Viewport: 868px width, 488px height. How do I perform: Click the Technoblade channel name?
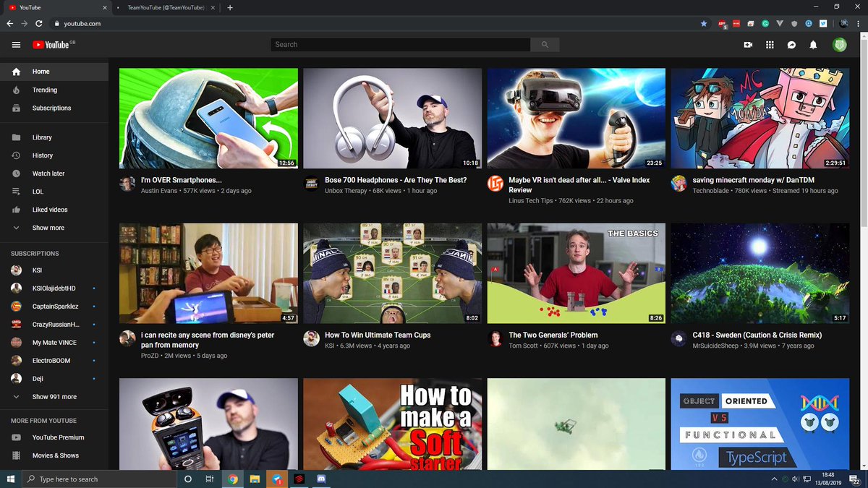712,191
